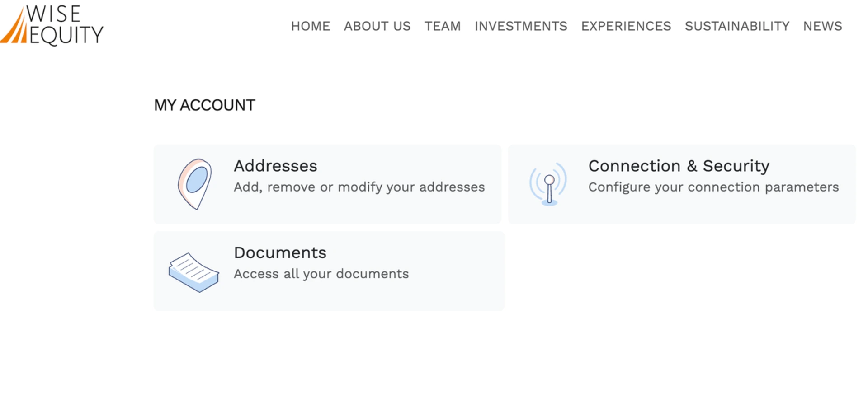Click the antenna signal icon for Connection & Security
This screenshot has height=402, width=868.
pyautogui.click(x=548, y=184)
